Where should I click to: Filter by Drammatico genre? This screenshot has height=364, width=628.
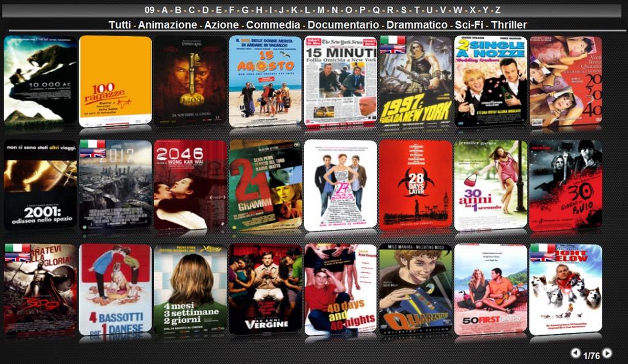[417, 25]
